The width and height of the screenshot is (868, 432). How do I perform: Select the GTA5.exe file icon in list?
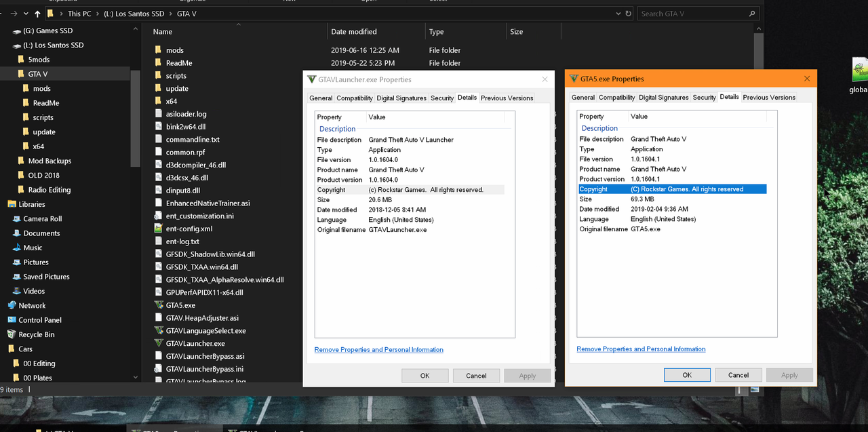pyautogui.click(x=159, y=305)
